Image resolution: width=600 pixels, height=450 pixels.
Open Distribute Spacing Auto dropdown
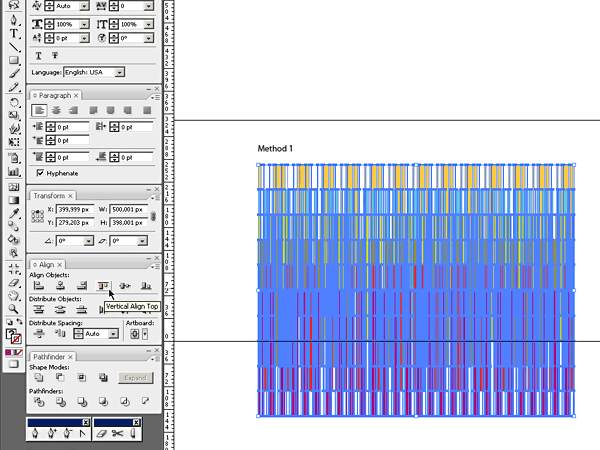113,334
